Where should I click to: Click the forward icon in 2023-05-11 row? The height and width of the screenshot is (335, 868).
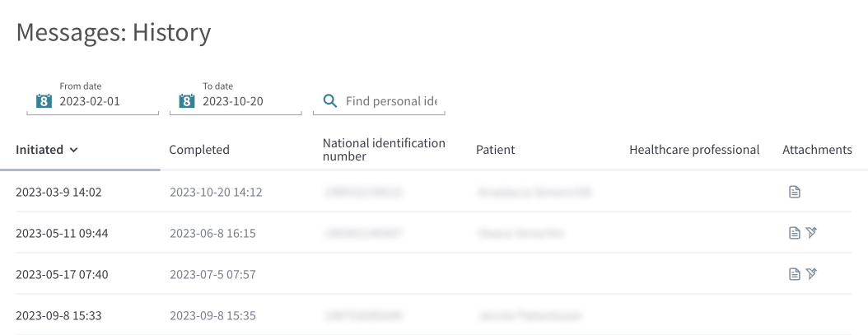[811, 233]
